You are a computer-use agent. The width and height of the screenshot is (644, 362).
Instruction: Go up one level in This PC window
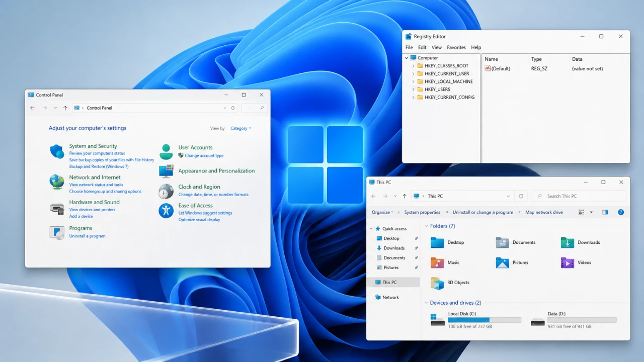(405, 196)
